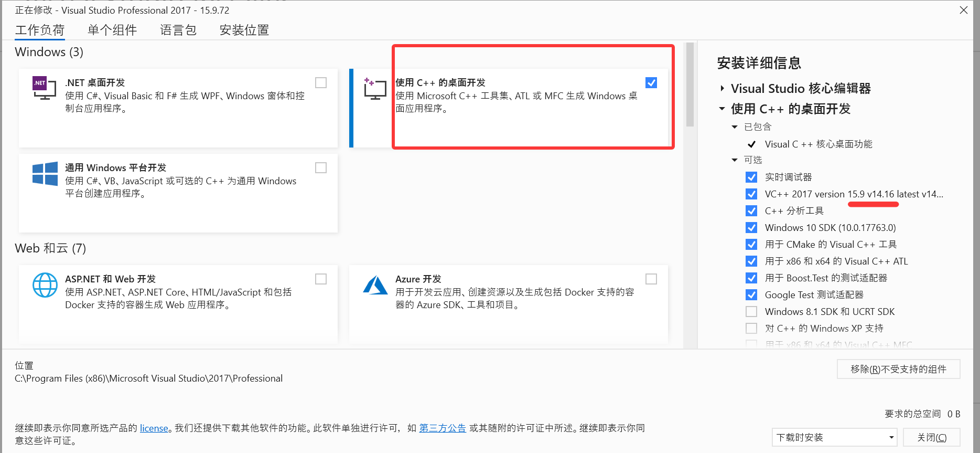The width and height of the screenshot is (980, 453).
Task: Click the 要求的总空间 0 B text
Action: tap(922, 414)
